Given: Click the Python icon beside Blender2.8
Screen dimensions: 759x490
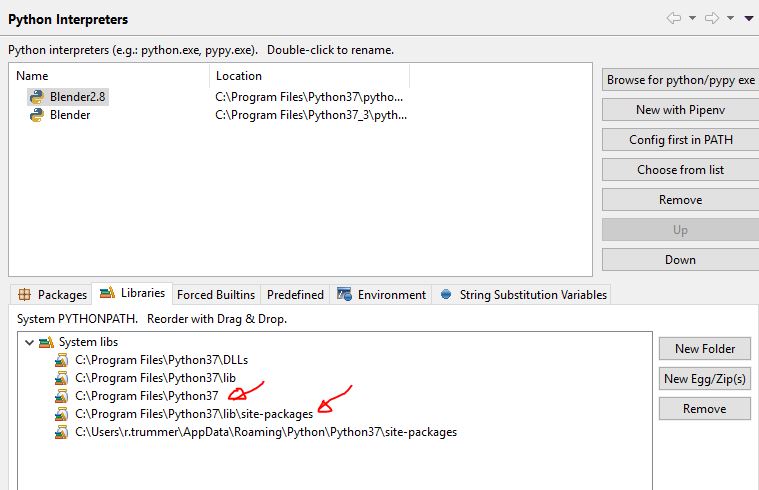Looking at the screenshot, I should 37,97.
